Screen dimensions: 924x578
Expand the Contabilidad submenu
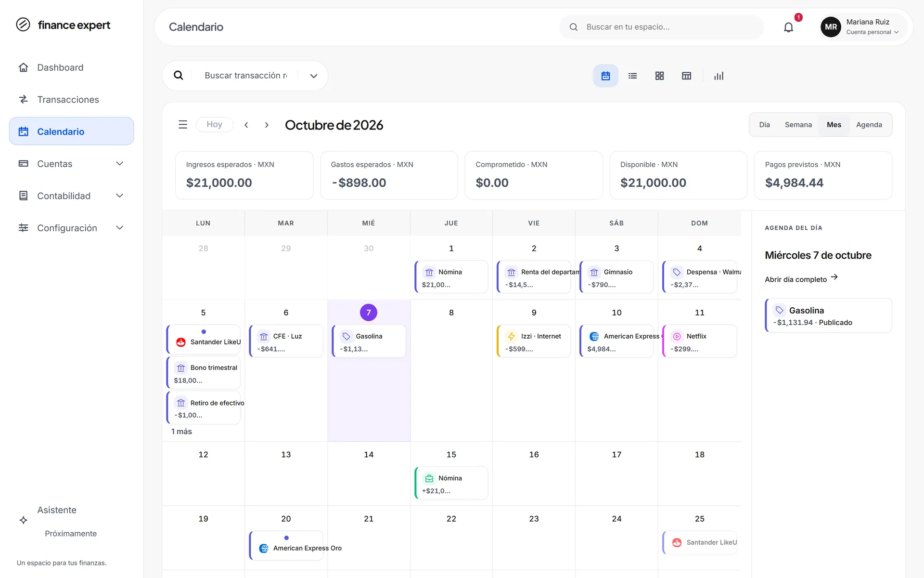tap(120, 196)
